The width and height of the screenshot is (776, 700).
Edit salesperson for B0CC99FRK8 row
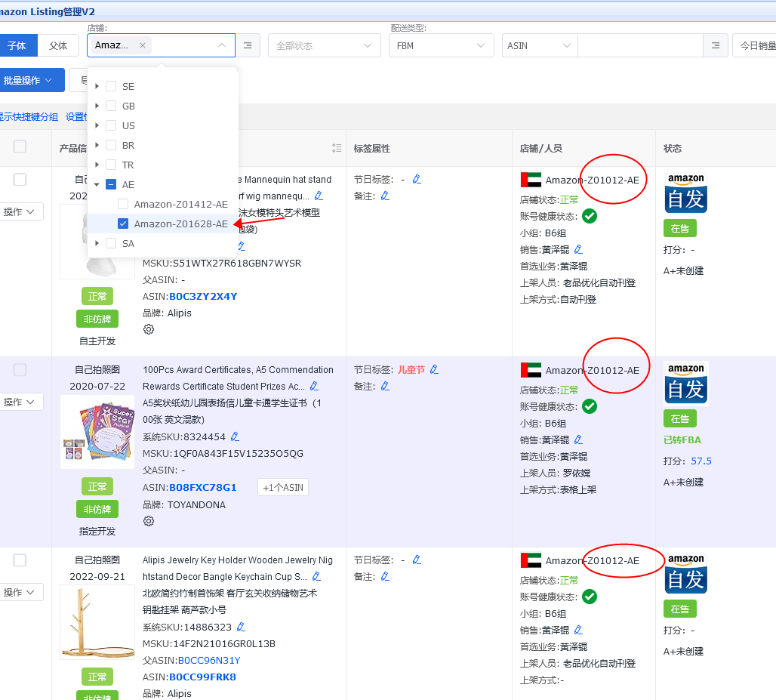578,631
